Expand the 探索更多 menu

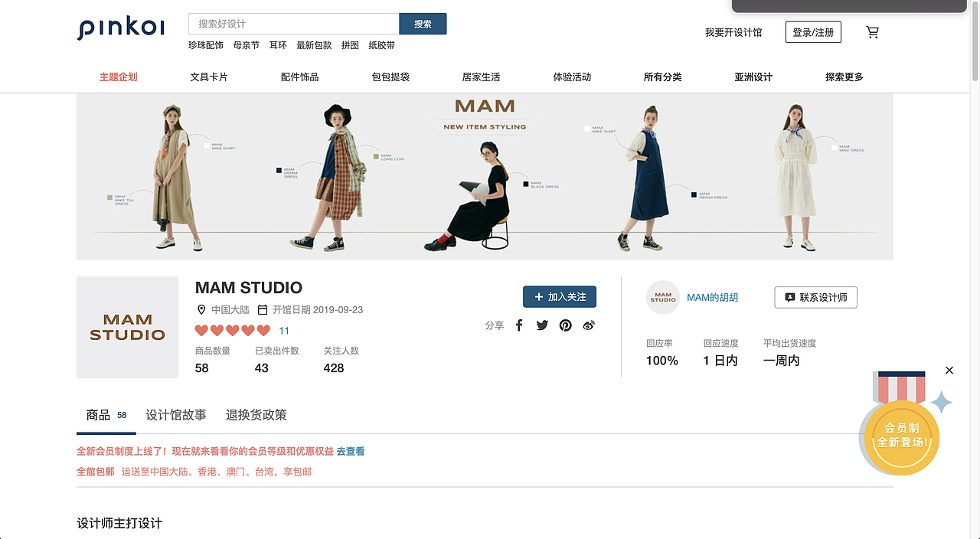coord(844,77)
